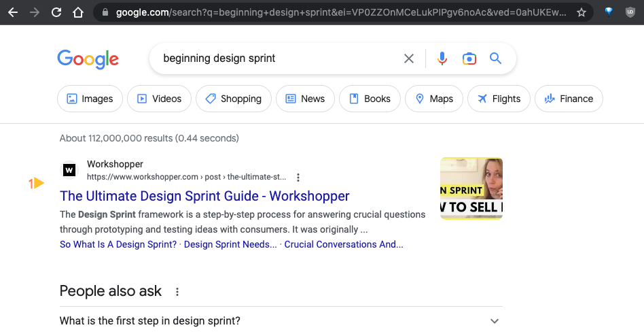Open the workshopper.com URL breadcrumb
This screenshot has width=644, height=334.
pyautogui.click(x=186, y=178)
